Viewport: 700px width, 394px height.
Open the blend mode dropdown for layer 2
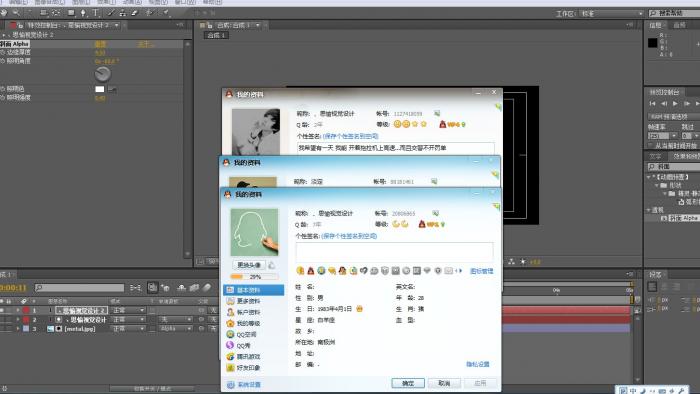coord(129,319)
